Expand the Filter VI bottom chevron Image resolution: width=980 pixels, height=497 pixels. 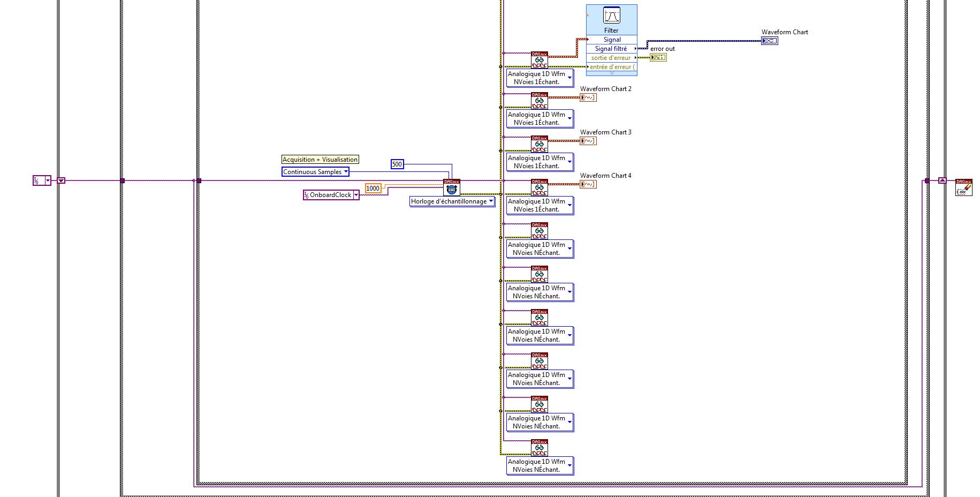[x=612, y=73]
